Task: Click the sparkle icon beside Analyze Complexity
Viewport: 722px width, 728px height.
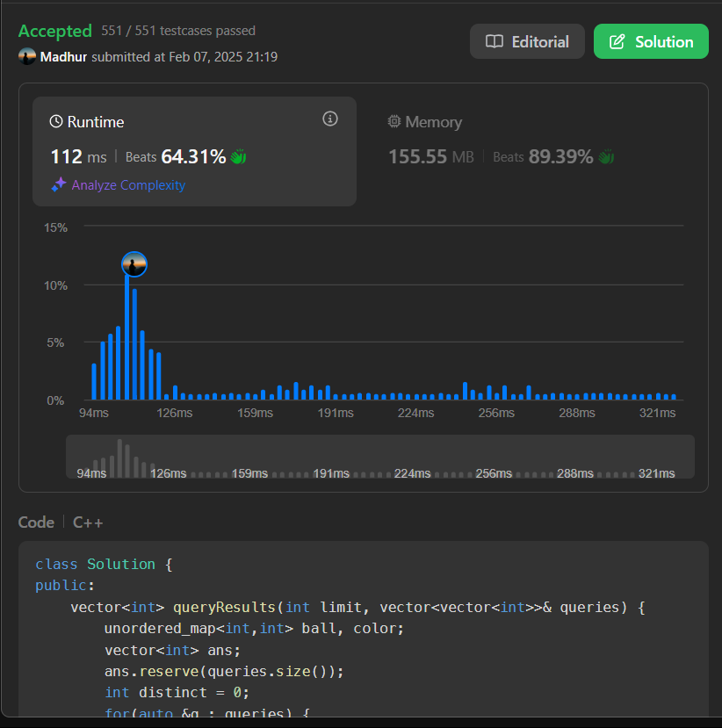Action: [59, 184]
